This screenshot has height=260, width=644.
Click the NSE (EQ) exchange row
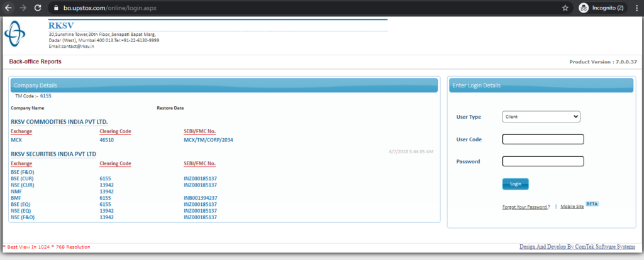tap(21, 211)
